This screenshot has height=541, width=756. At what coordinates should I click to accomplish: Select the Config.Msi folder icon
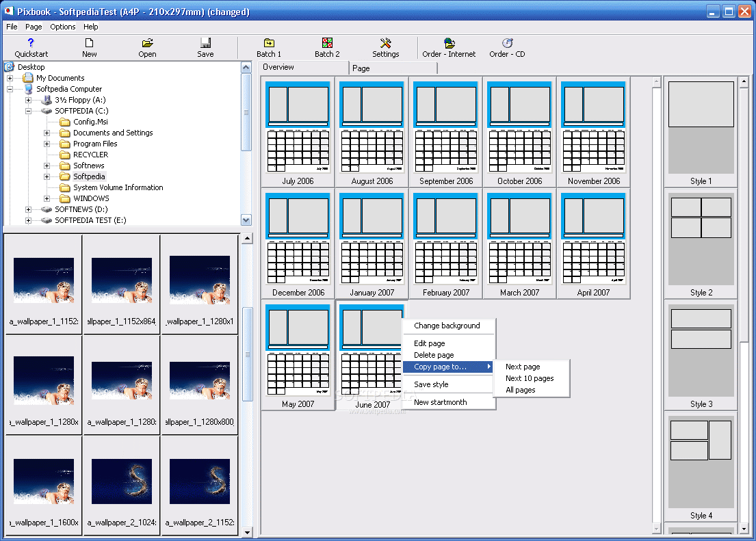click(x=65, y=122)
